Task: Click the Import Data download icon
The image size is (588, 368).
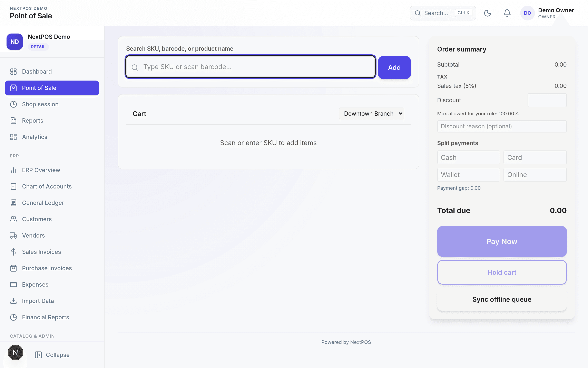Action: pyautogui.click(x=13, y=301)
